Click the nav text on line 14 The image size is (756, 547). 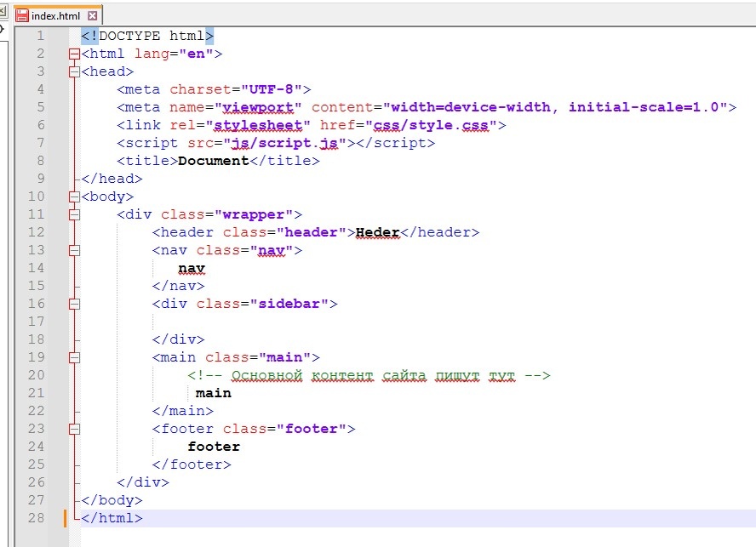192,268
